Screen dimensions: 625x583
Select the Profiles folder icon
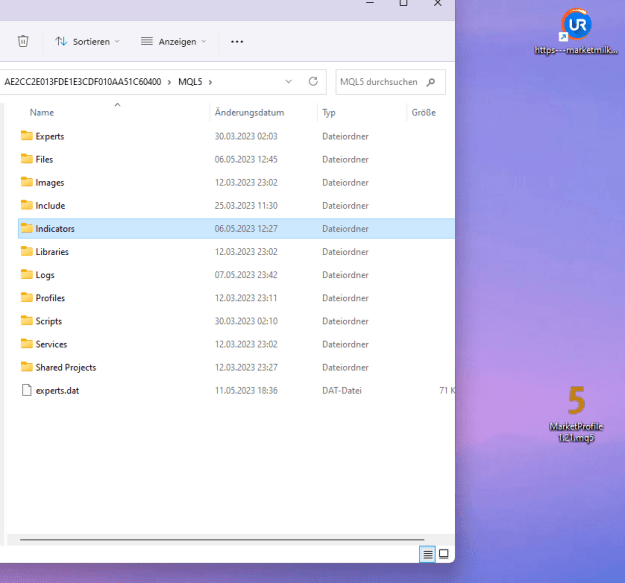pyautogui.click(x=27, y=297)
